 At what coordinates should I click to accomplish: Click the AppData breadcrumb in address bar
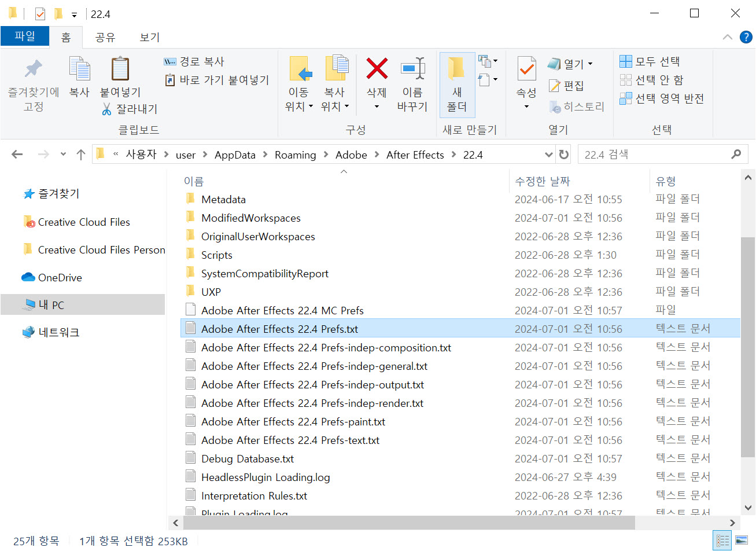click(235, 155)
